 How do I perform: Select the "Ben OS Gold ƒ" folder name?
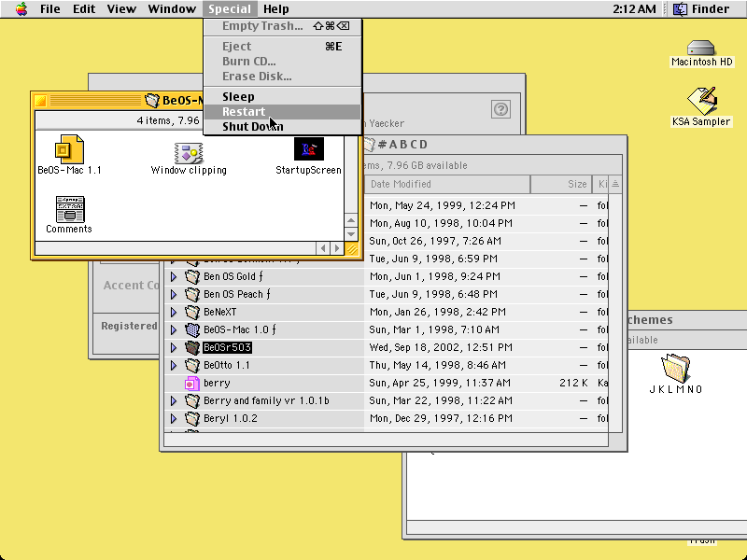233,276
